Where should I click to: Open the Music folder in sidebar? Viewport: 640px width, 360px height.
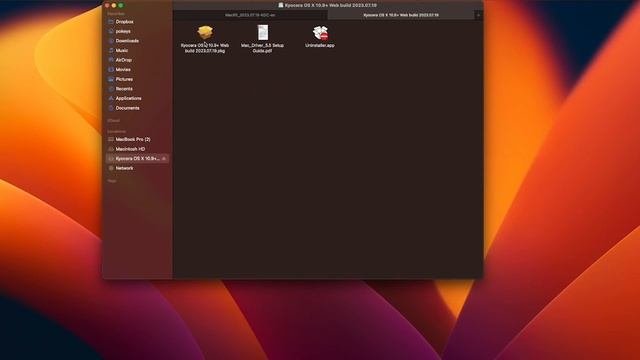pyautogui.click(x=122, y=51)
